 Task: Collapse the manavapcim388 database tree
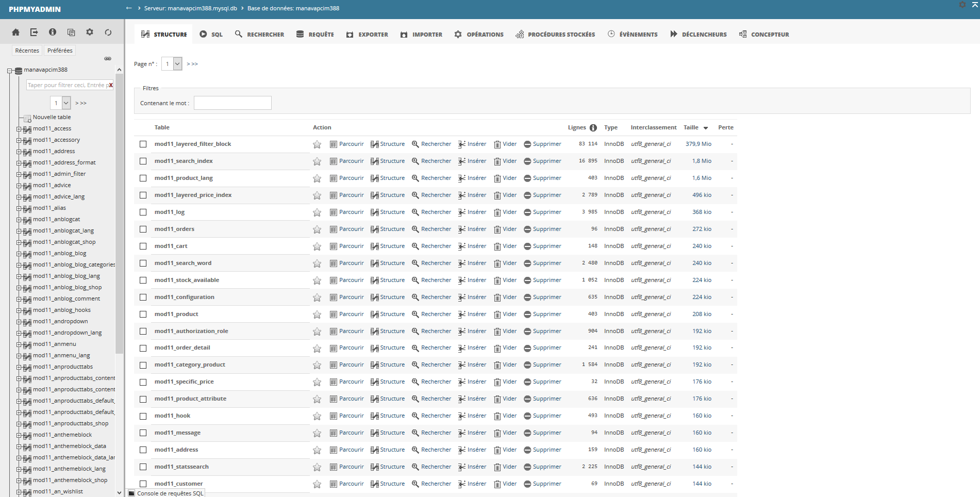9,71
